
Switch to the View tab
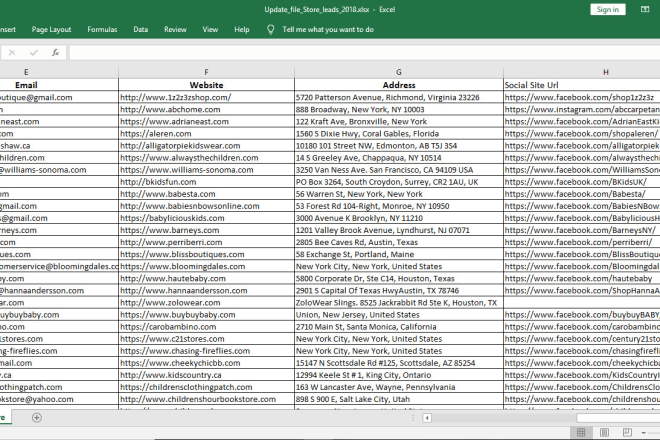point(210,29)
